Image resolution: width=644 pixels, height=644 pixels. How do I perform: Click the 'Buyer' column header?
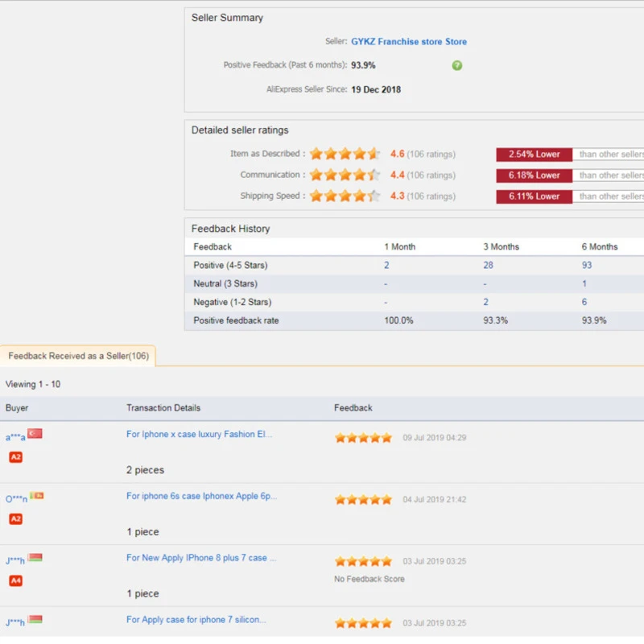pyautogui.click(x=17, y=408)
